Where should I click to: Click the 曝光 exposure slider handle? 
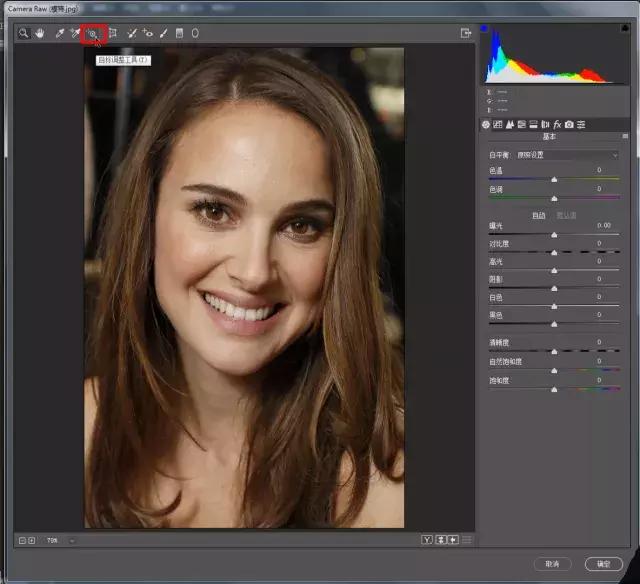pos(554,235)
